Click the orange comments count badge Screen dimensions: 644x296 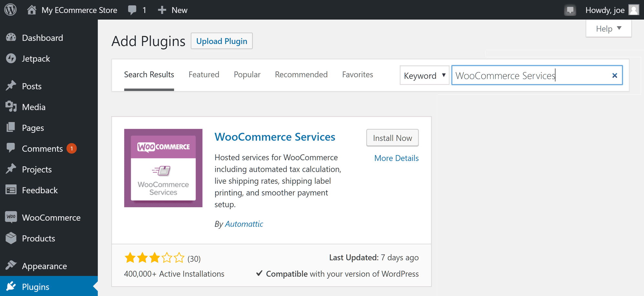(x=71, y=148)
